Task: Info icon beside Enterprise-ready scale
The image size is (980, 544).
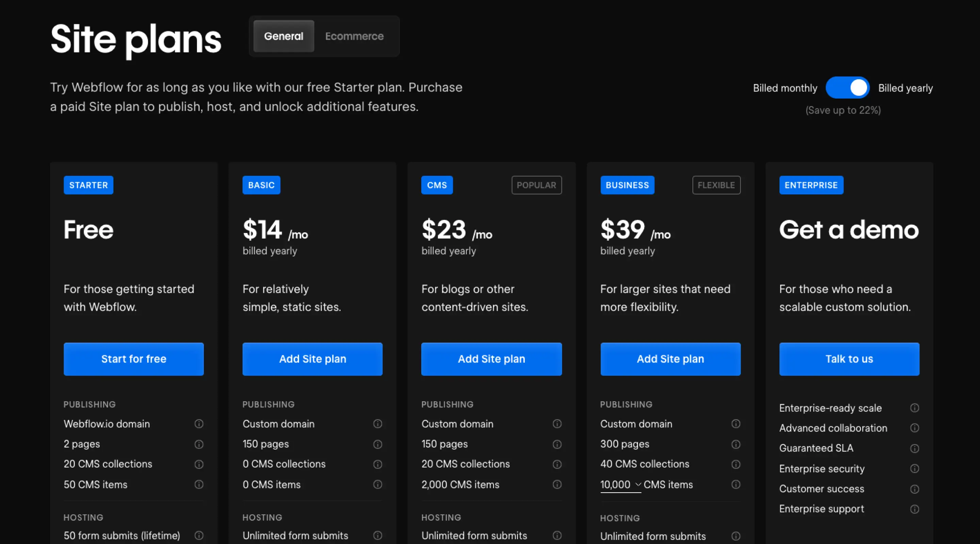Action: tap(915, 408)
